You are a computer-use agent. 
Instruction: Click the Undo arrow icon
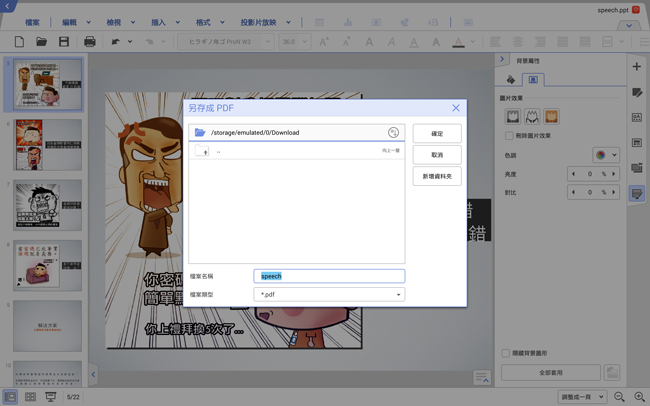coord(116,41)
